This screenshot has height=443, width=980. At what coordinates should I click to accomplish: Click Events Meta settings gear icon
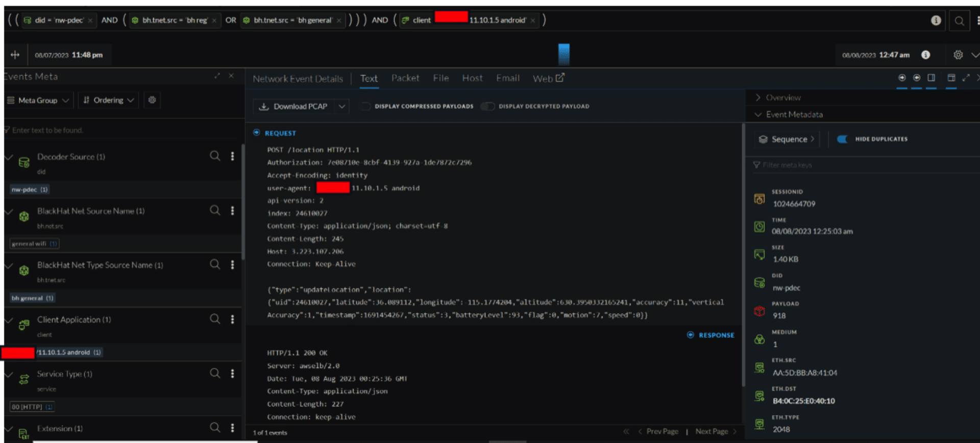(152, 100)
